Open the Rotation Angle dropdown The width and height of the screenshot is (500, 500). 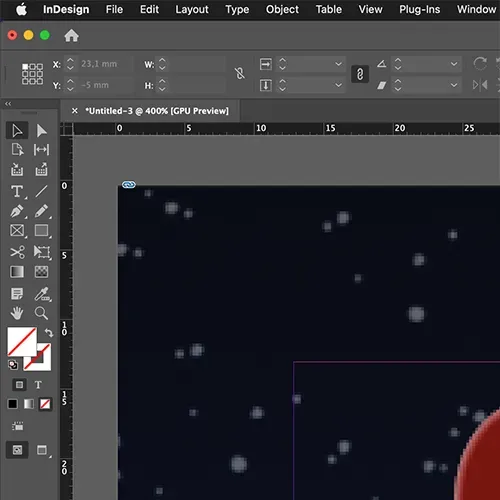click(x=454, y=64)
